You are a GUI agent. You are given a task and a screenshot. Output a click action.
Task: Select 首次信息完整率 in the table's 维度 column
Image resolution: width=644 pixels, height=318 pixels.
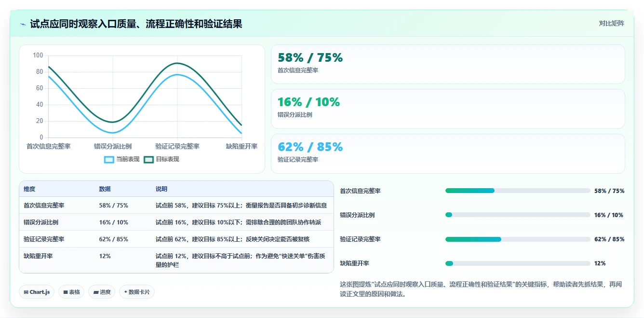click(44, 206)
